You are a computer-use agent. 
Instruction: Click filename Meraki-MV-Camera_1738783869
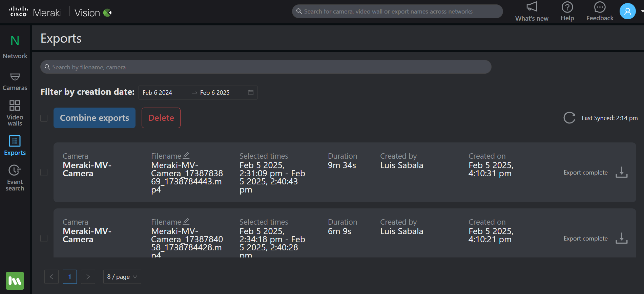(187, 177)
